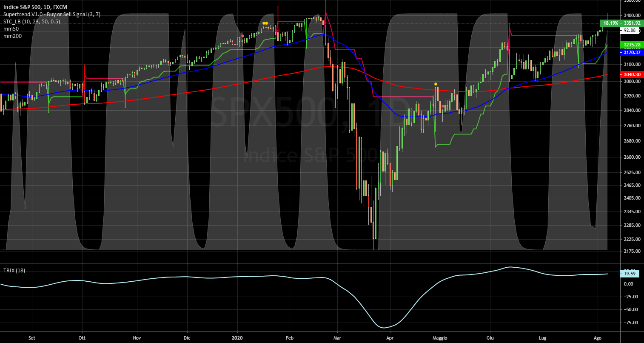Click the Dic month on time axis

click(x=187, y=338)
